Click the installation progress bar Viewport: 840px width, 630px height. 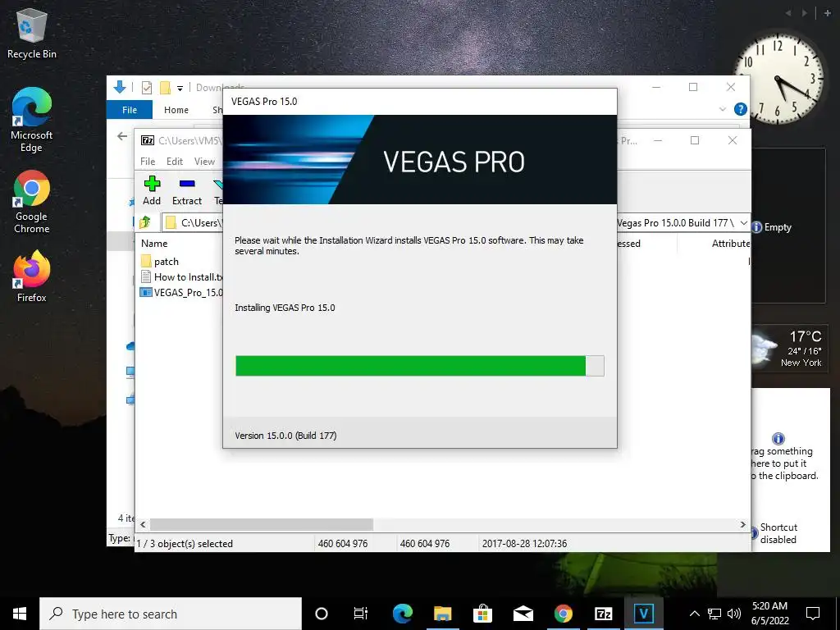click(x=420, y=366)
